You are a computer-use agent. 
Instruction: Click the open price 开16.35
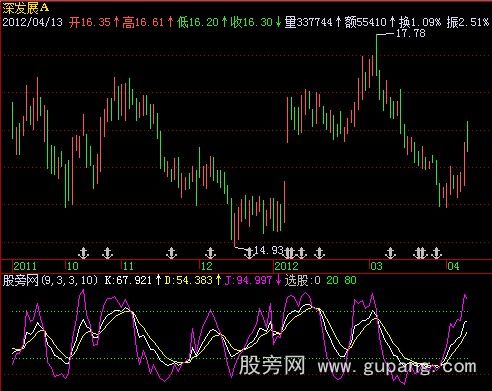tap(90, 22)
